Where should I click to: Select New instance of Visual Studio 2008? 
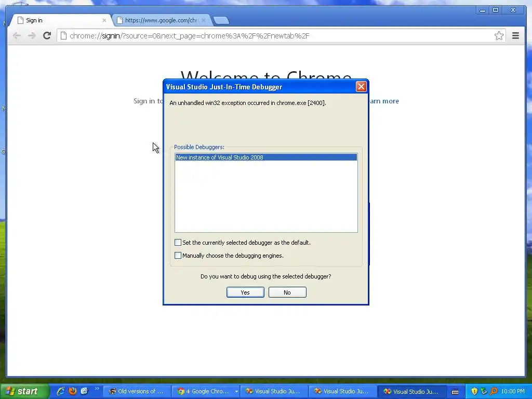(x=266, y=157)
